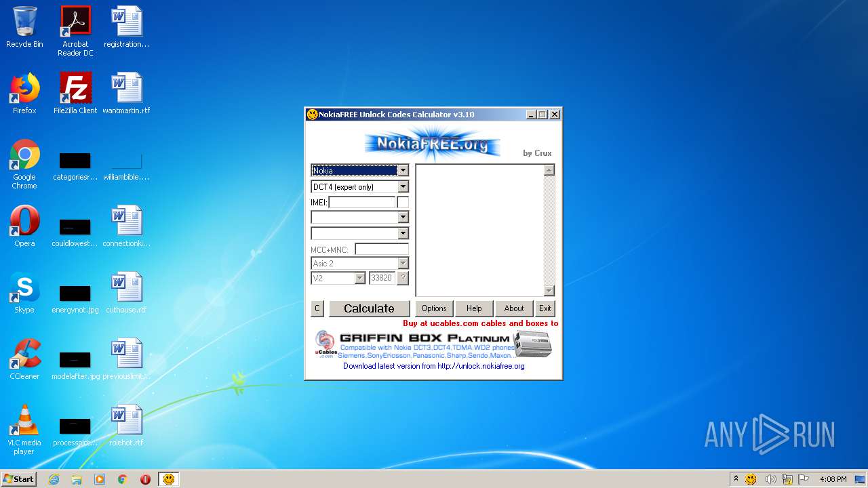Click Chrome icon in taskbar
Viewport: 868px width, 488px height.
[x=123, y=479]
